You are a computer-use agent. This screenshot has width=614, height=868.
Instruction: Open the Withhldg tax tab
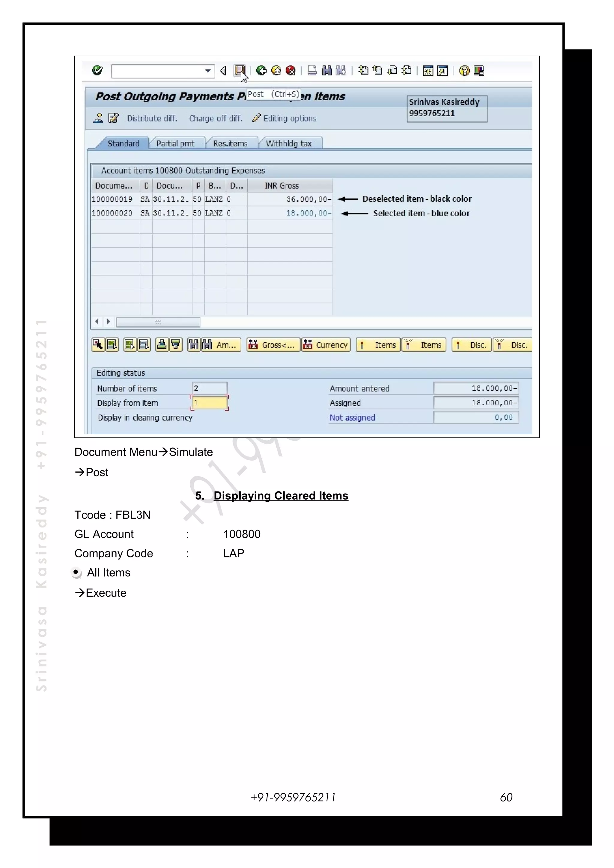[x=289, y=144]
